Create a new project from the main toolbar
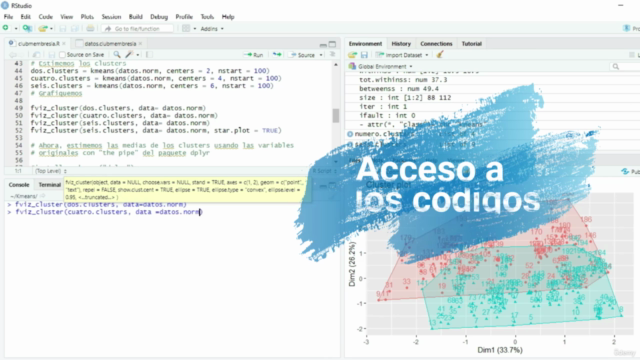The image size is (640, 360). [27, 28]
